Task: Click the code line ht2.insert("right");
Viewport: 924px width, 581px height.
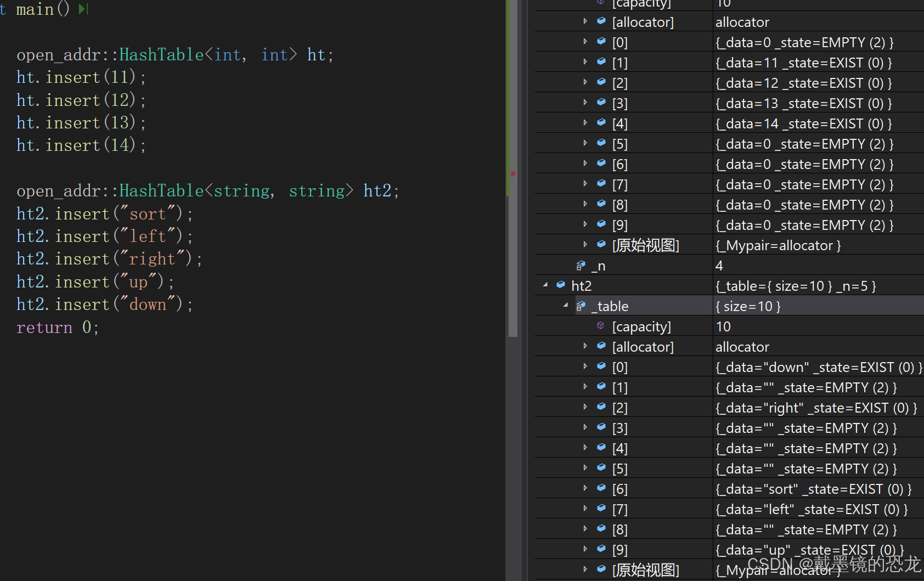Action: 109,259
